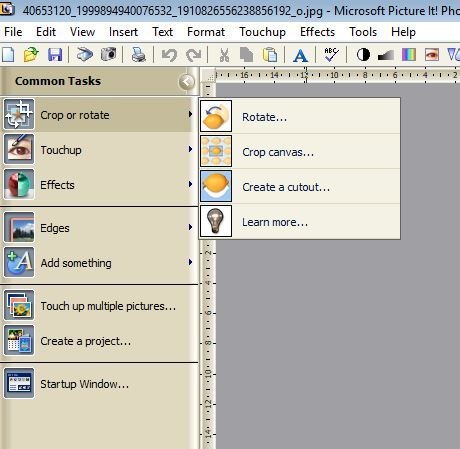Open the Help menu
The image size is (460, 449).
tap(403, 32)
